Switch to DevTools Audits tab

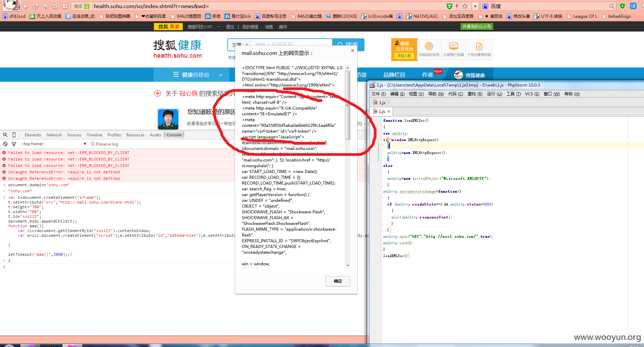coord(156,135)
